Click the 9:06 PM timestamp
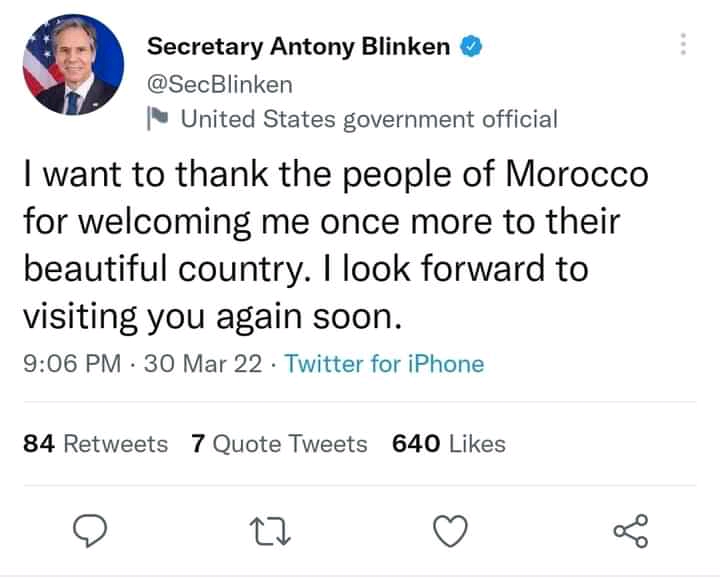 (71, 364)
